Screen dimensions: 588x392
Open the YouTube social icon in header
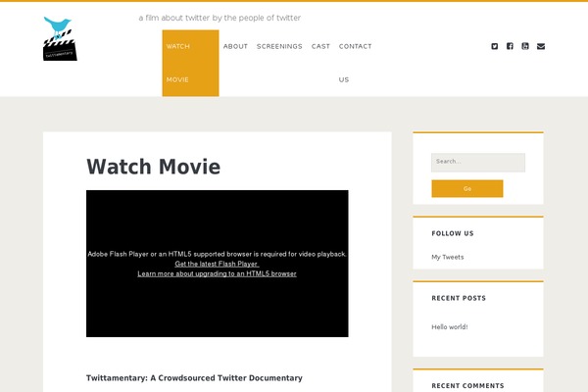(x=525, y=46)
